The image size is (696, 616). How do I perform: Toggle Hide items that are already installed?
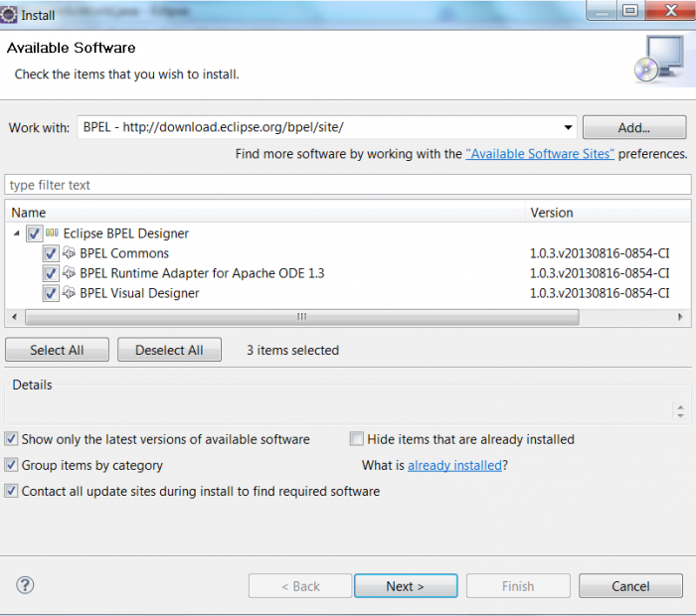(x=356, y=439)
